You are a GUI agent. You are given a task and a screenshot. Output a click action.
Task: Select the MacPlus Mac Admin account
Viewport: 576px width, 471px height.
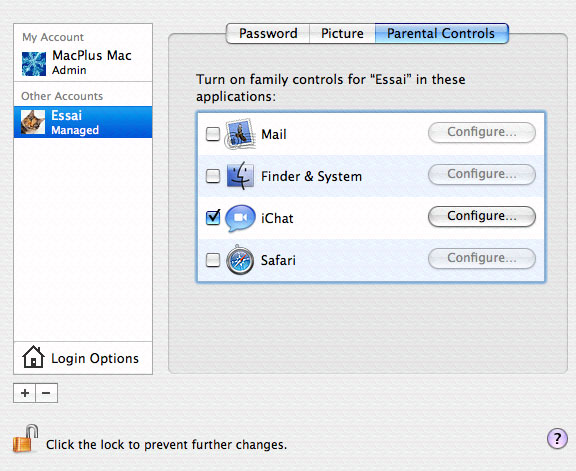tap(83, 63)
